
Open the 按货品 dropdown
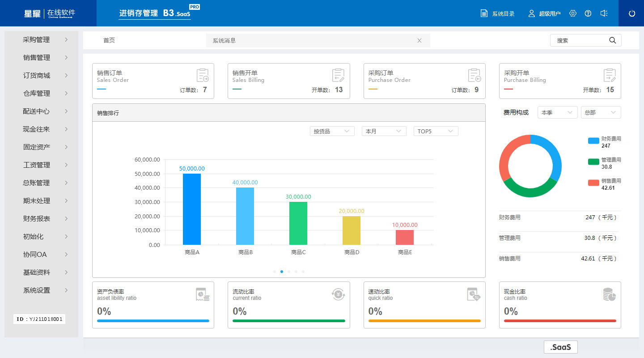tap(332, 131)
